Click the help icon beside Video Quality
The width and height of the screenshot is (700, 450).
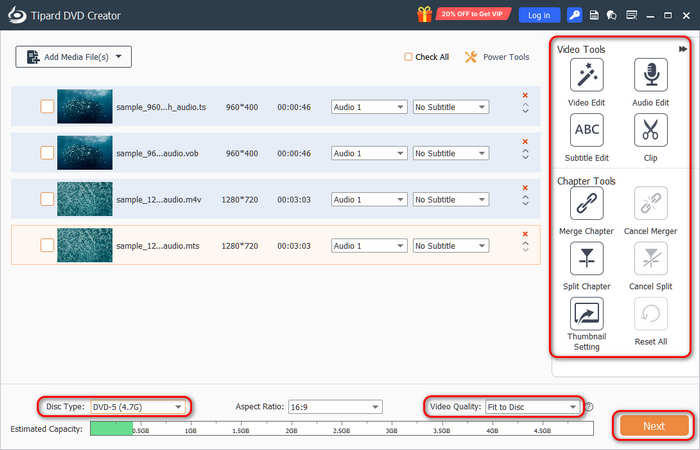(x=589, y=407)
